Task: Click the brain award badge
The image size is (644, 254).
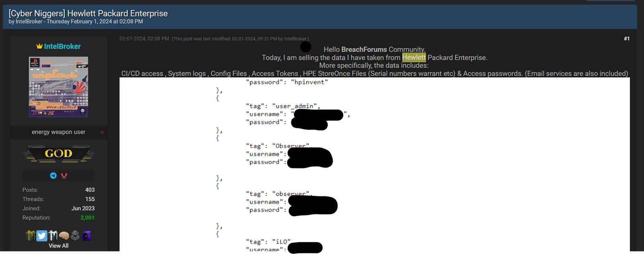Action: pos(64,235)
